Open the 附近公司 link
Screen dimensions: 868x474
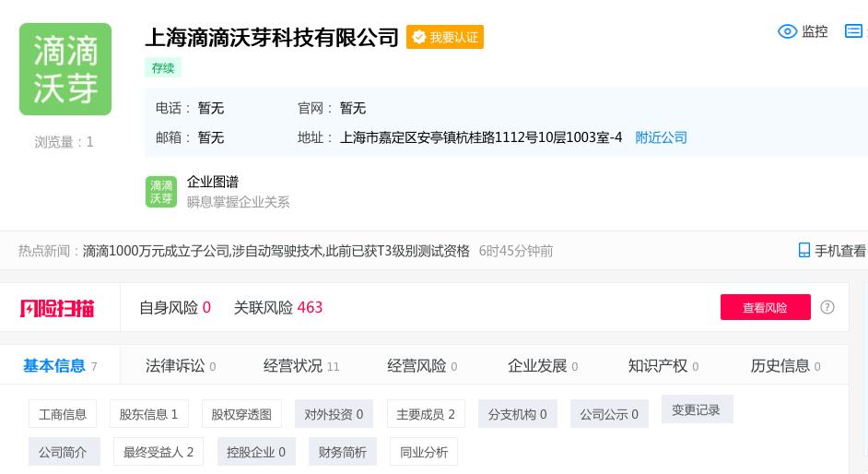661,137
